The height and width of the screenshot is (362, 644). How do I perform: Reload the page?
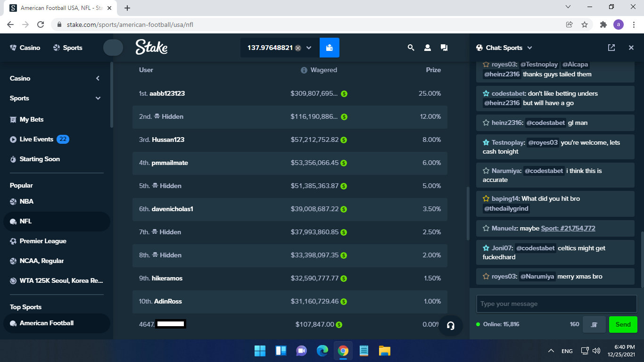click(x=41, y=25)
